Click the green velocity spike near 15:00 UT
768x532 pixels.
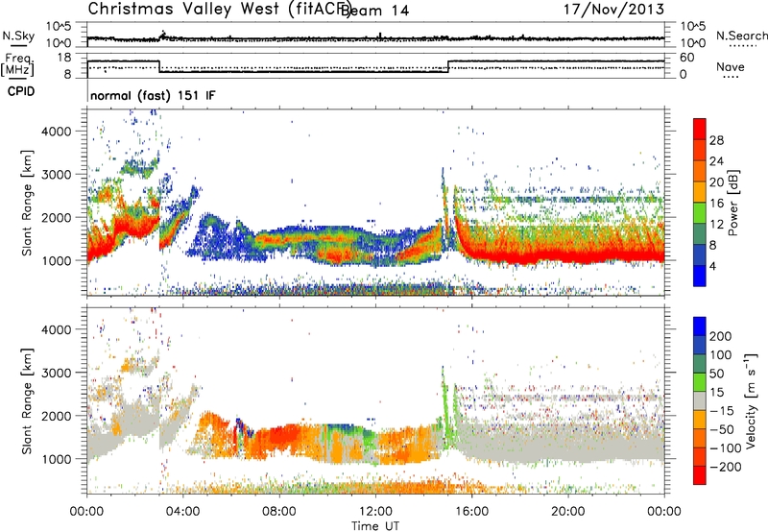[445, 408]
